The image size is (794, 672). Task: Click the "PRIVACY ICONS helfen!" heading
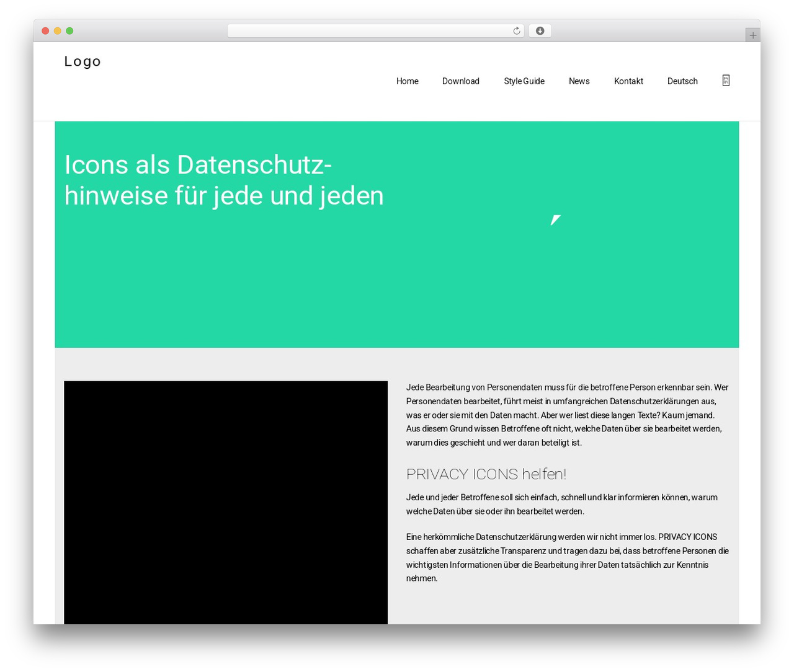coord(486,474)
